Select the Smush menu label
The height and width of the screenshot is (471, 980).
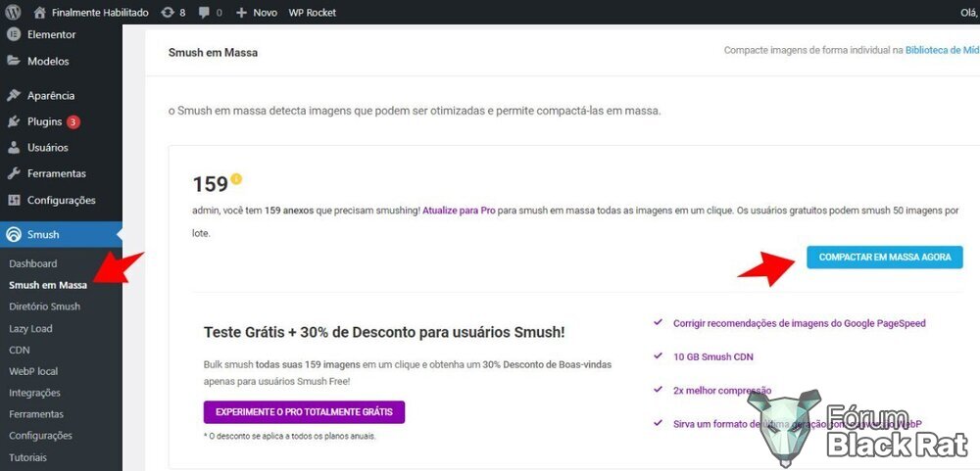(x=43, y=235)
